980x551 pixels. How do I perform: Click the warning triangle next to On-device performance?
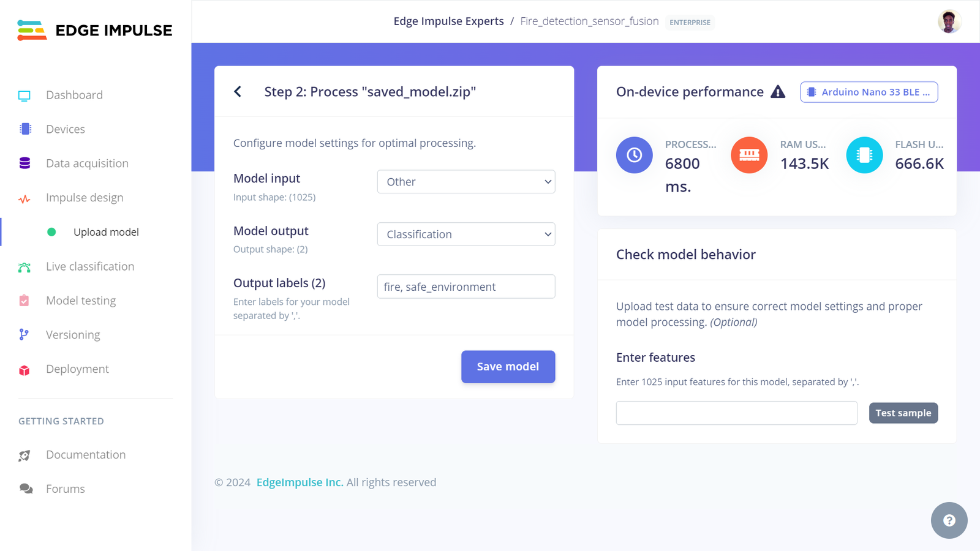tap(778, 92)
